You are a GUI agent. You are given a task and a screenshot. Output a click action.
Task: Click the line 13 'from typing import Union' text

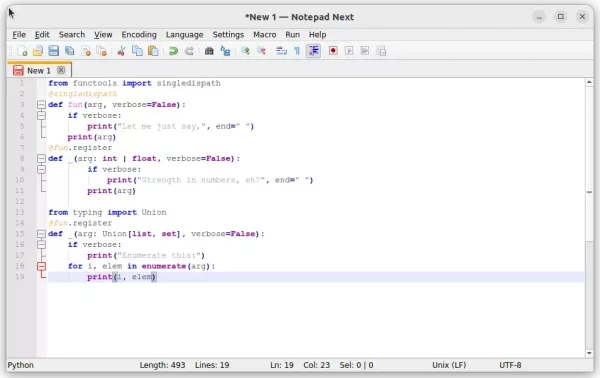(107, 212)
